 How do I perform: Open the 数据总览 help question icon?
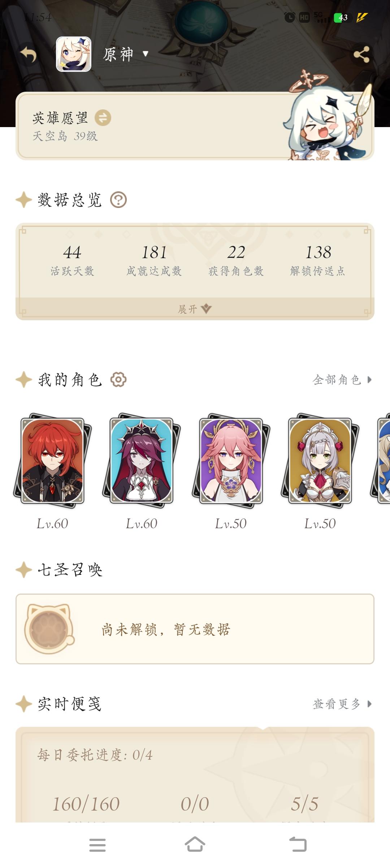click(118, 200)
